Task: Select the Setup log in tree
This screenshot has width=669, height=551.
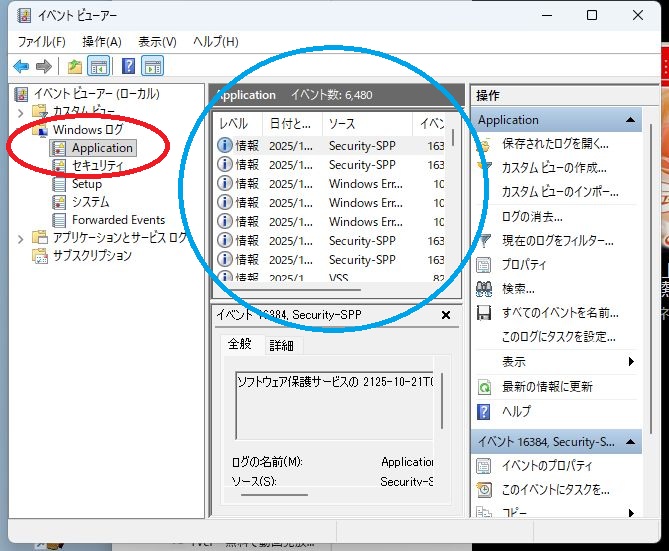Action: pos(87,184)
